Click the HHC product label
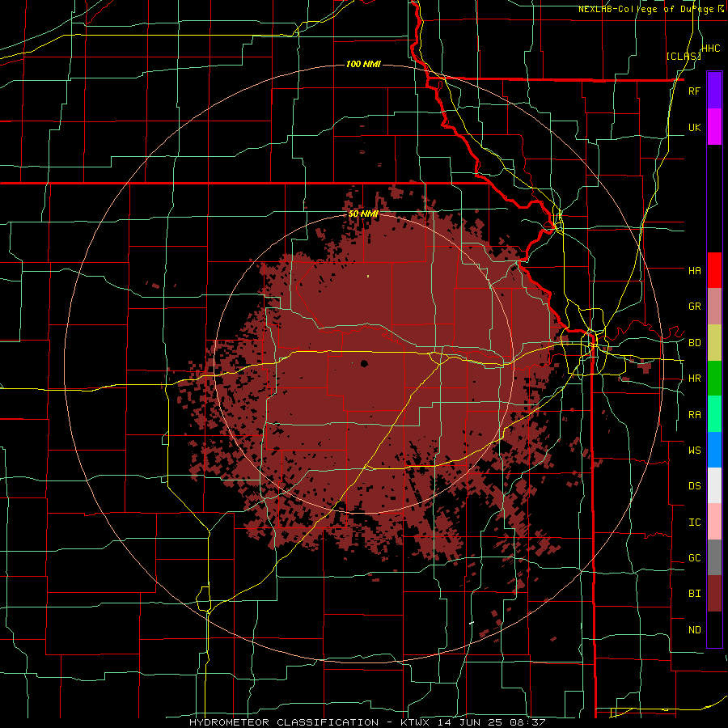This screenshot has height=728, width=728. pyautogui.click(x=710, y=49)
